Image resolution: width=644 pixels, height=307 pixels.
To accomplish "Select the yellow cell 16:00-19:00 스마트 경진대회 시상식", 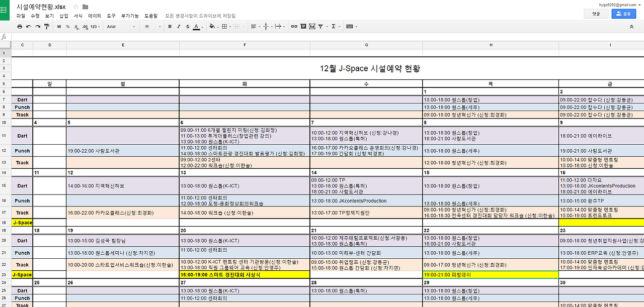I will coord(245,275).
